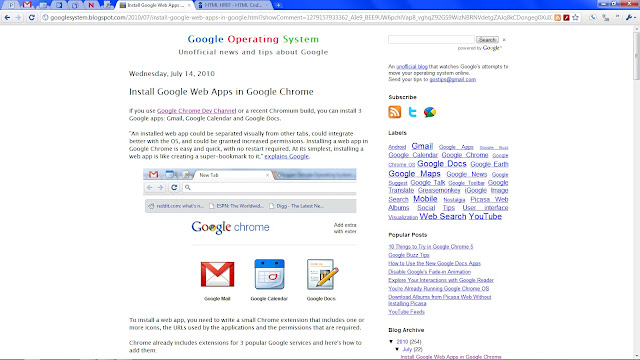Open the Gmail label
The height and width of the screenshot is (360, 640).
pos(422,146)
